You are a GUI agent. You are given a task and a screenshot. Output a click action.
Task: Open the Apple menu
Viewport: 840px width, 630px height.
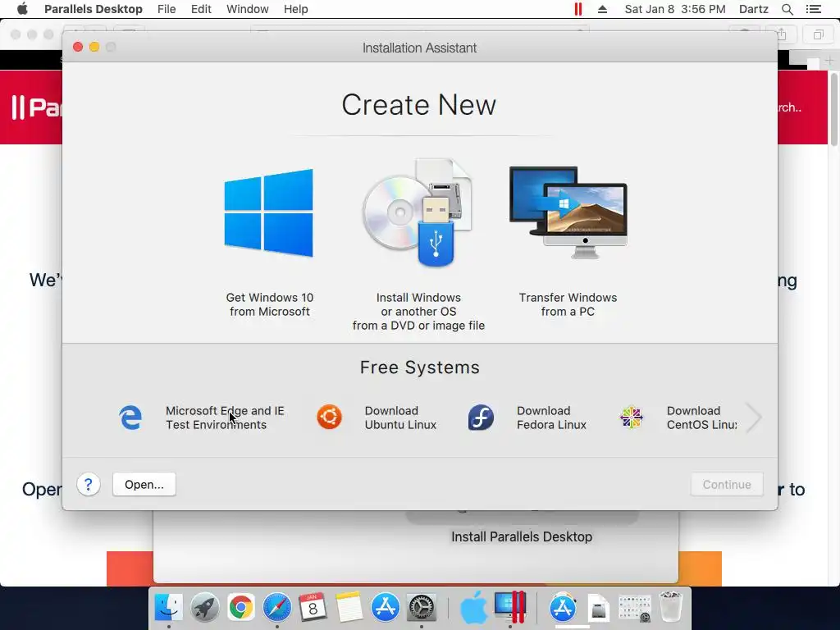(22, 9)
